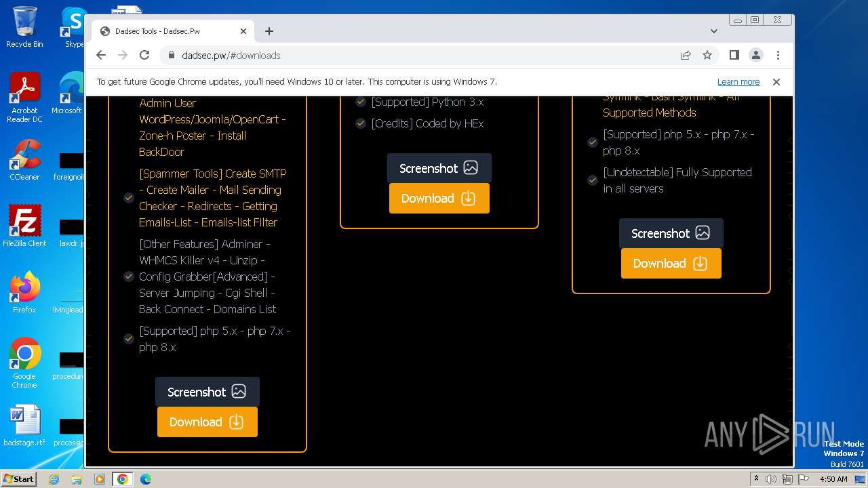This screenshot has height=488, width=868.
Task: Open badstage.rtf desktop file
Action: [x=24, y=426]
